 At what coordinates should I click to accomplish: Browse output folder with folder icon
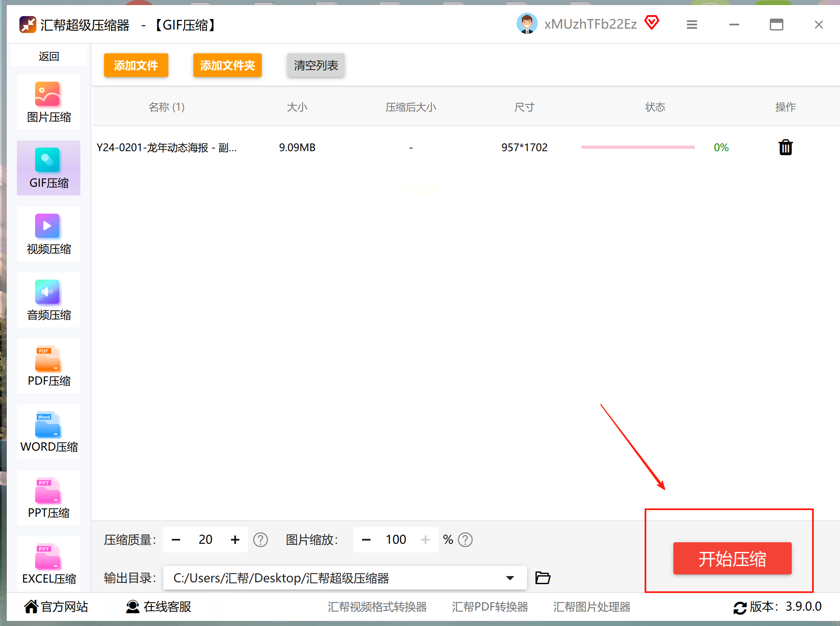[543, 577]
